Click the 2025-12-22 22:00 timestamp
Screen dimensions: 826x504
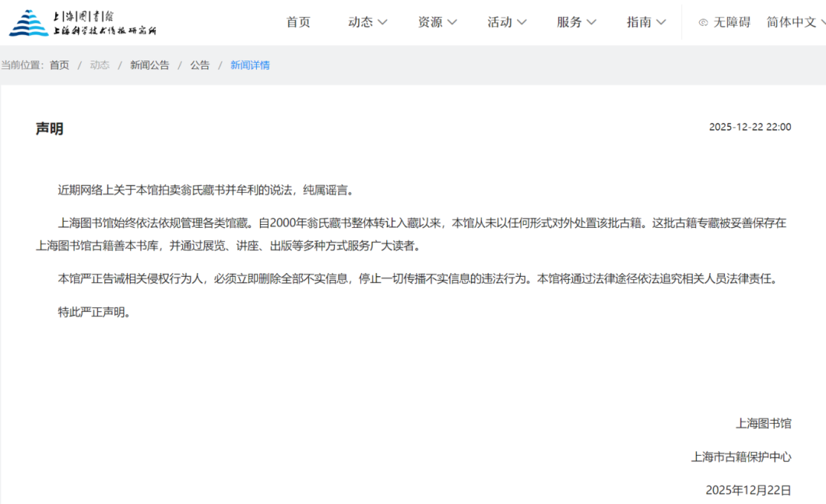(750, 127)
